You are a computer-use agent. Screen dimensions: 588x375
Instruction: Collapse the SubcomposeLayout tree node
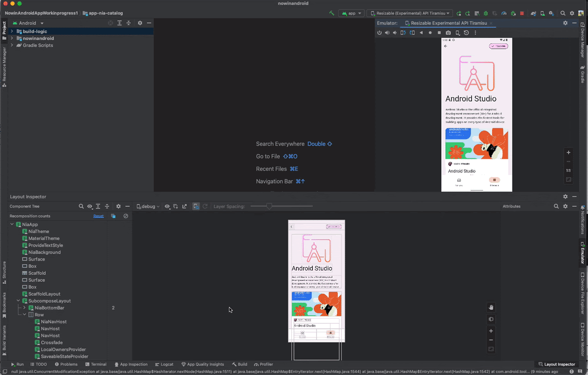pos(18,301)
